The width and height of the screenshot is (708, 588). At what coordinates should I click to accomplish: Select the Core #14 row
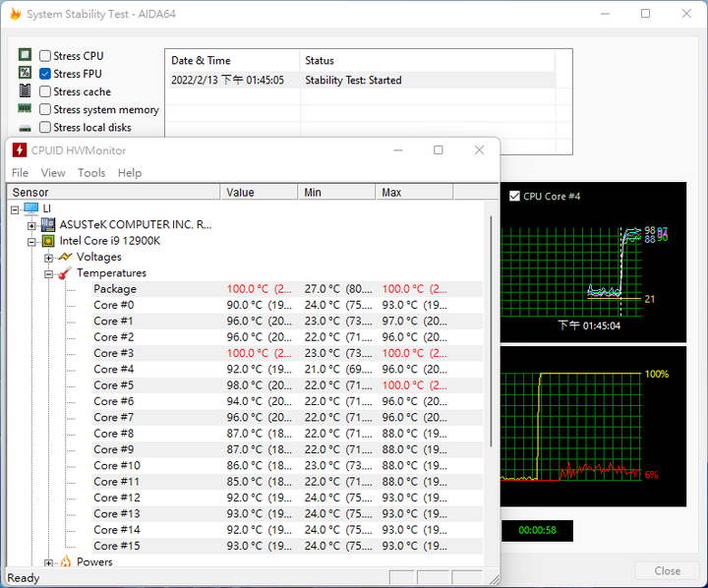(287, 529)
